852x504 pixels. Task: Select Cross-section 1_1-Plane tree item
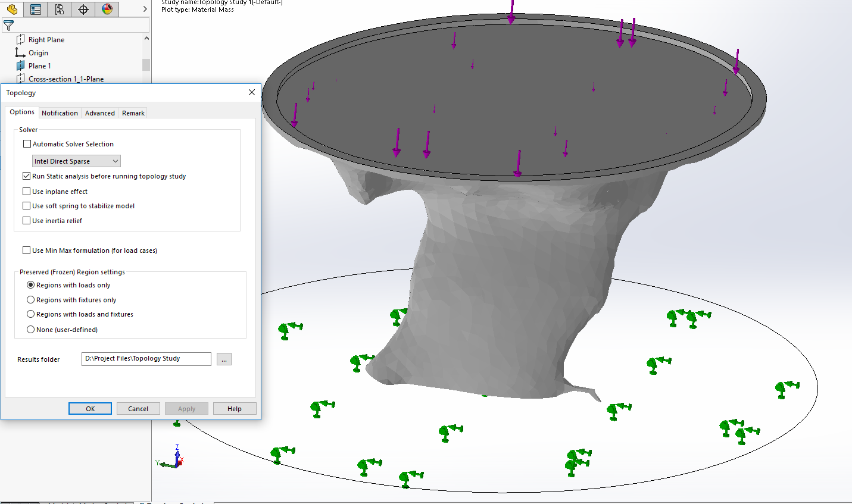(x=66, y=79)
